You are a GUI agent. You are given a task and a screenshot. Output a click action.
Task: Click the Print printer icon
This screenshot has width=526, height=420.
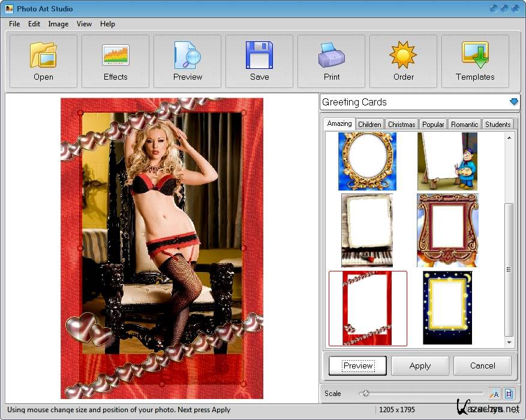[x=331, y=55]
